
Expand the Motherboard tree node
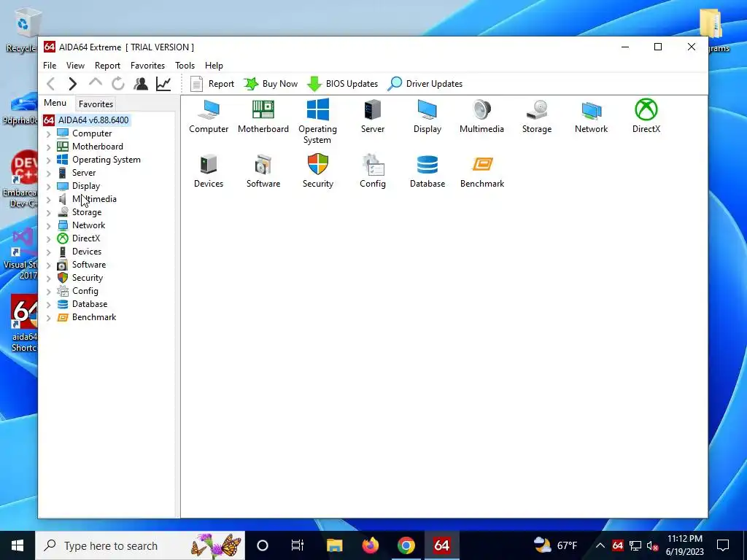(x=49, y=147)
